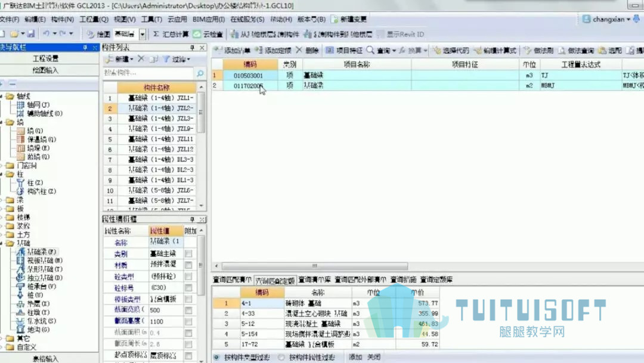Click the save disk icon
Viewport: 644px width, 363px height.
[31, 34]
